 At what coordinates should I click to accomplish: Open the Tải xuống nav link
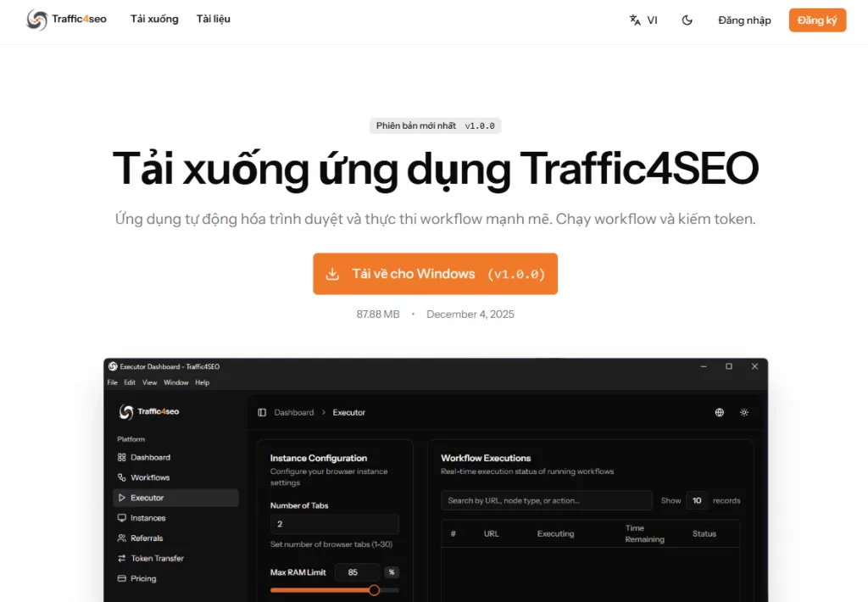154,19
